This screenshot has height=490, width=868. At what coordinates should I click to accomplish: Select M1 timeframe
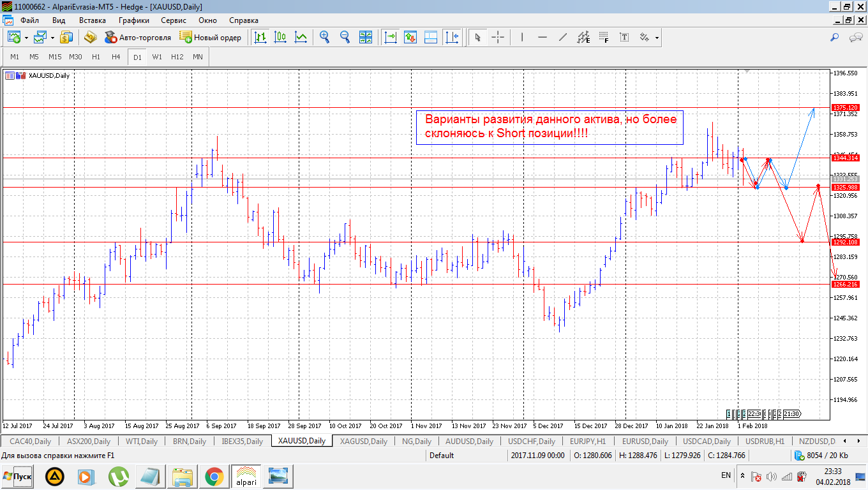(15, 57)
